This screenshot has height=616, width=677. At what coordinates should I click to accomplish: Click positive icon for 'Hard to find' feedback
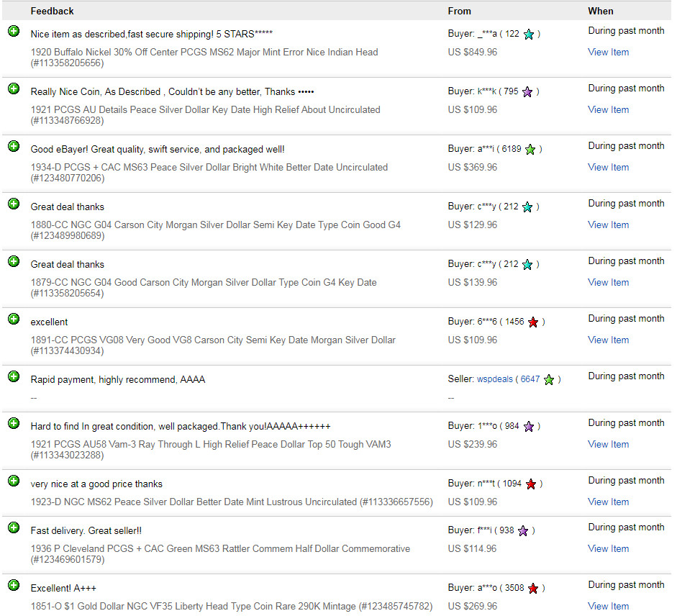tap(14, 423)
